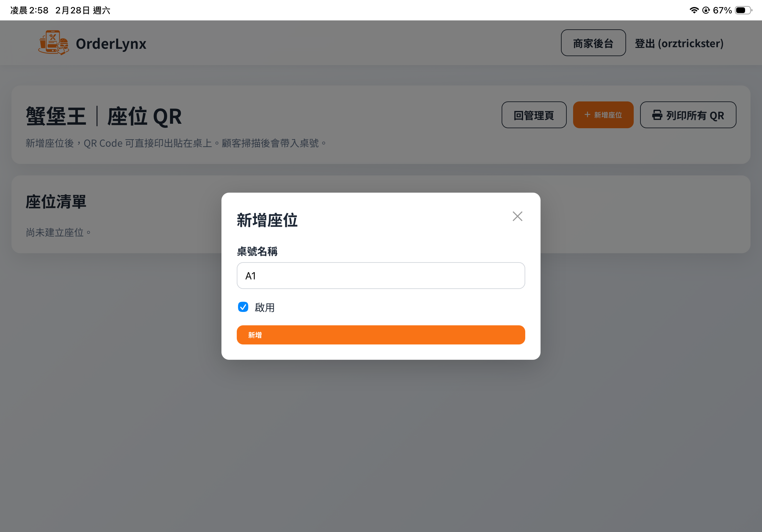Click the date 2月28日 週六
The image size is (762, 532).
(83, 10)
